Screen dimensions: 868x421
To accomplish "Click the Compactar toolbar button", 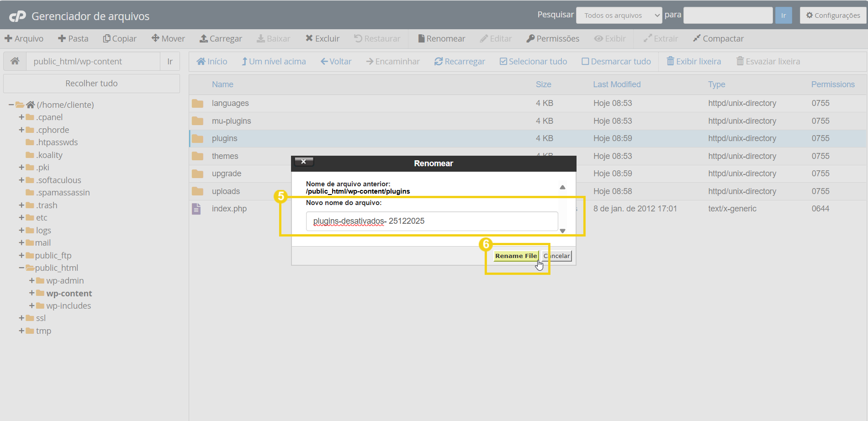I will tap(718, 39).
